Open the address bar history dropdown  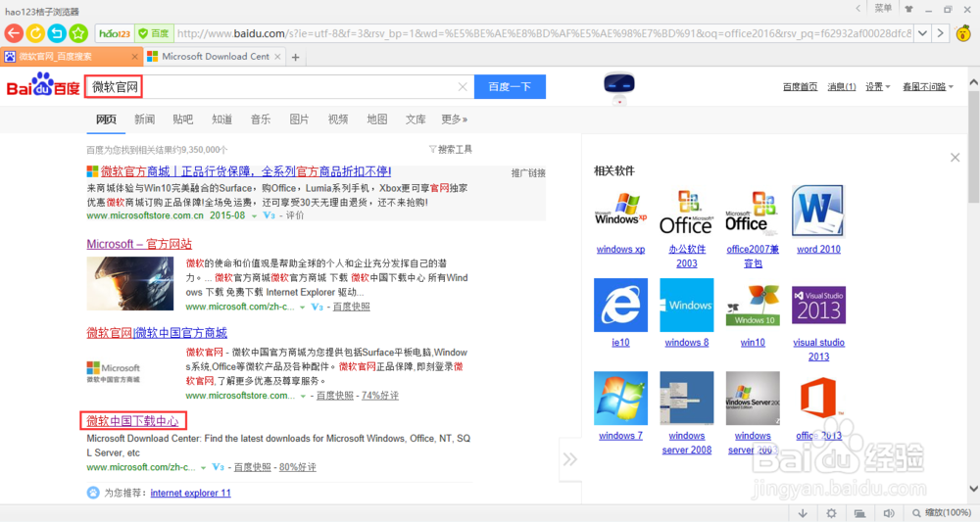pos(922,33)
